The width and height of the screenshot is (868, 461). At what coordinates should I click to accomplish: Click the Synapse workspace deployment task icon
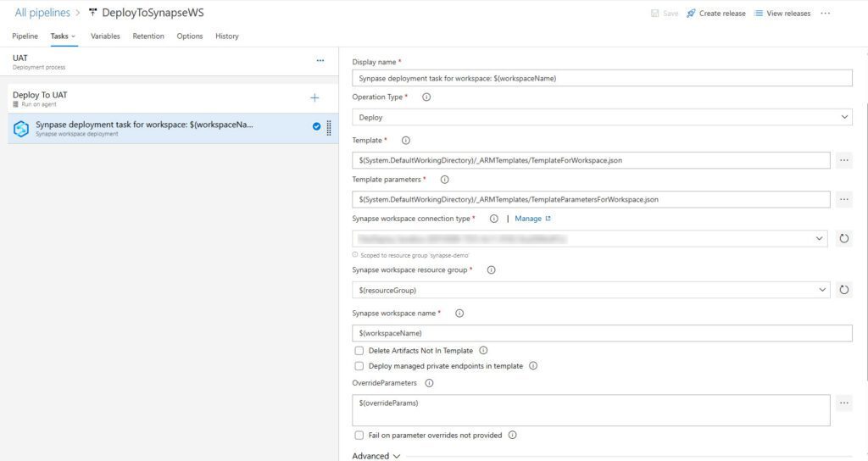coord(21,129)
